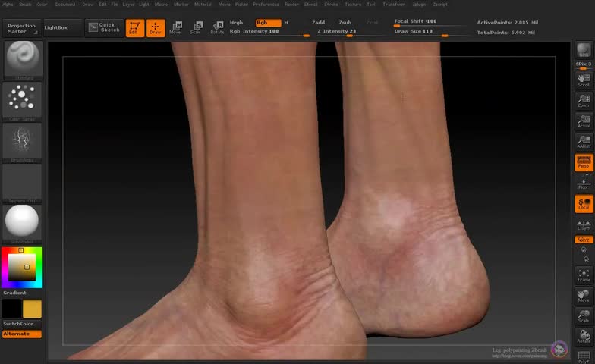Screen dimensions: 595x364
Task: Click the Scroll canvas icon
Action: (x=584, y=80)
